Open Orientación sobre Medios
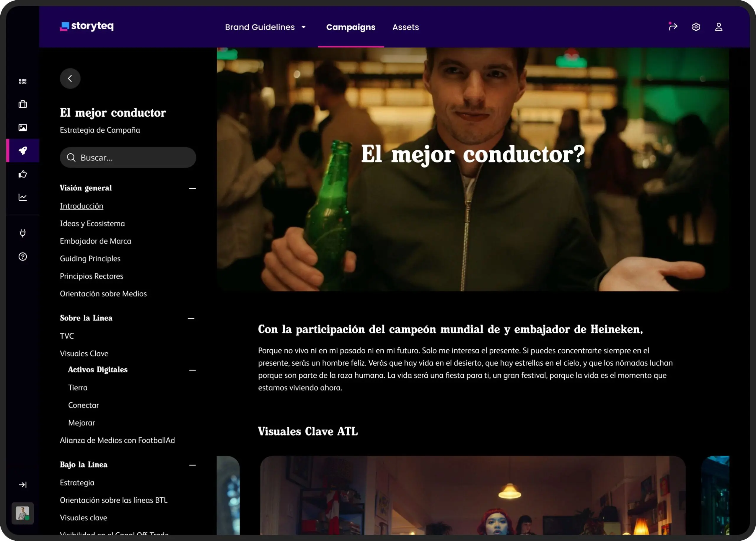This screenshot has height=541, width=756. point(103,294)
